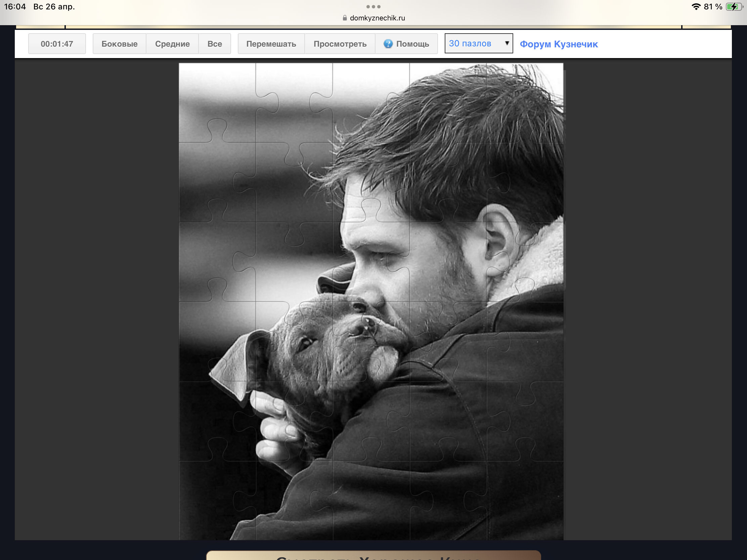This screenshot has height=560, width=747.
Task: Tap the 16:04 clock in the status bar
Action: point(15,7)
